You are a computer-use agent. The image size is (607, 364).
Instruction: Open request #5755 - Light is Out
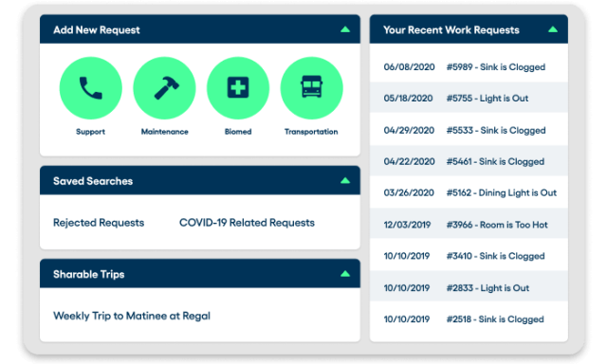point(487,99)
